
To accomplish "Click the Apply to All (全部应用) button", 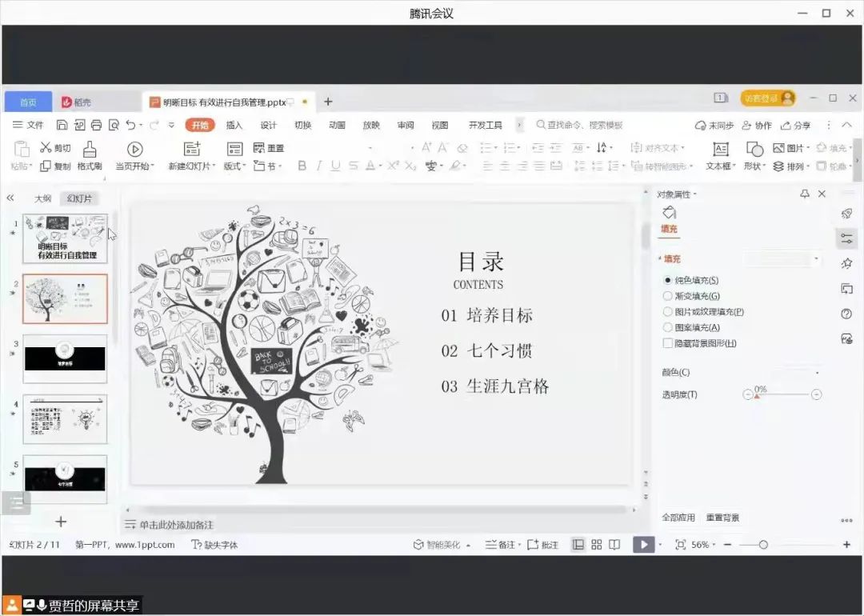I will (678, 518).
